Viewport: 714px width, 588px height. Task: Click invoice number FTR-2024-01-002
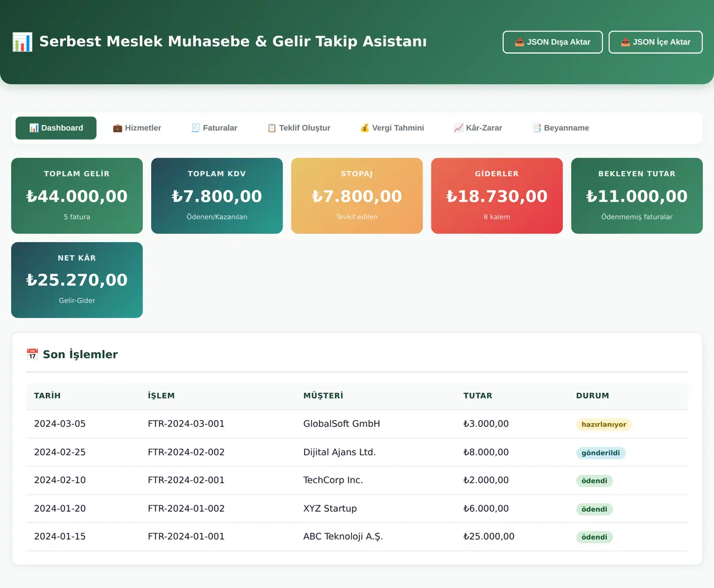tap(186, 509)
